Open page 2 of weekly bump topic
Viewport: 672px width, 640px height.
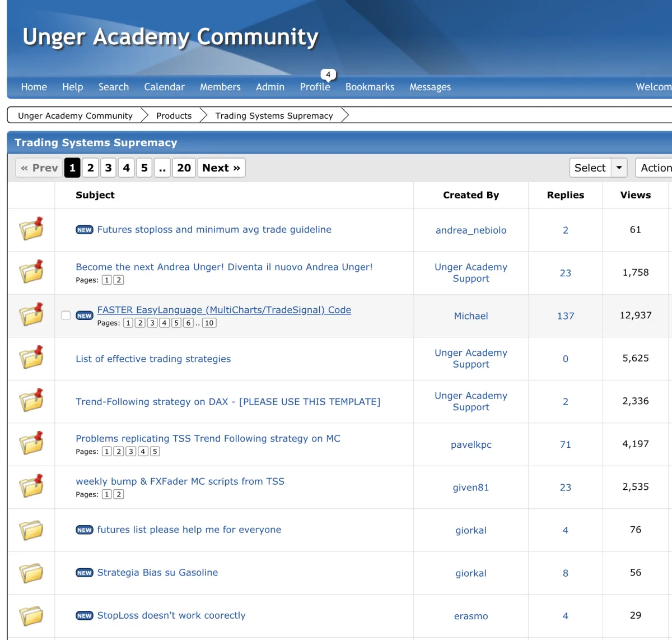tap(119, 494)
